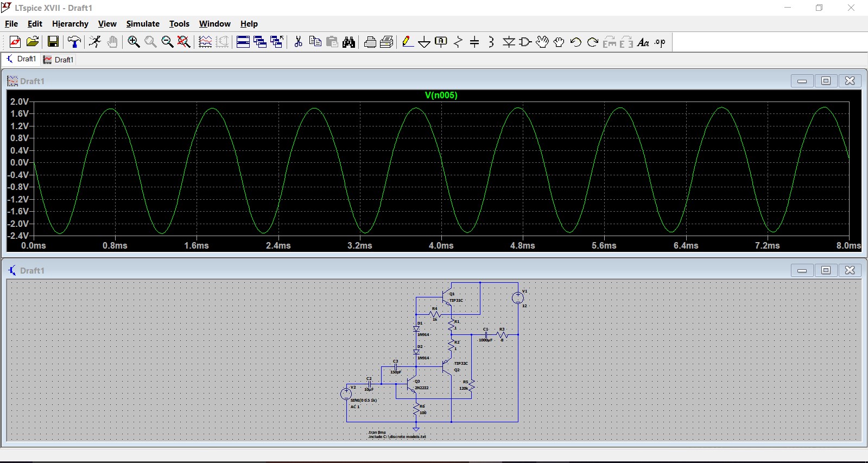Screen dimensions: 868x463
Task: Click the V(n005) trace label
Action: click(441, 95)
